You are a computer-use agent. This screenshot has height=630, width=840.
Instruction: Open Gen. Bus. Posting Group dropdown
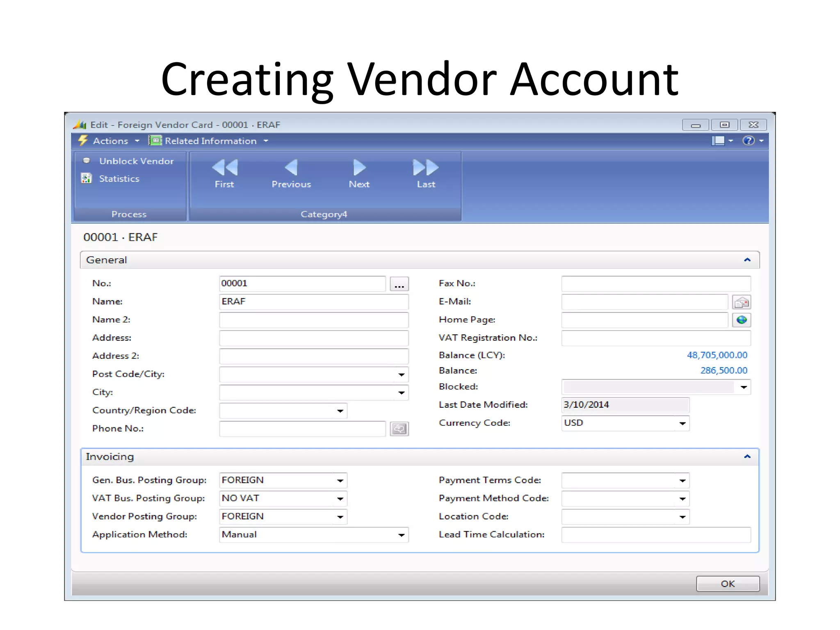point(340,481)
